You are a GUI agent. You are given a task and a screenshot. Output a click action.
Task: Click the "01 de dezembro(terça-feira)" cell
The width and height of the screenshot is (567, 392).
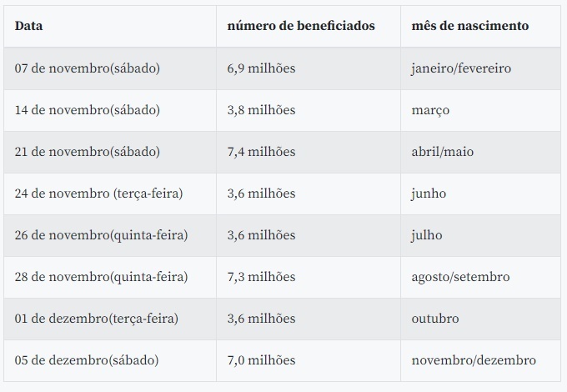click(96, 319)
